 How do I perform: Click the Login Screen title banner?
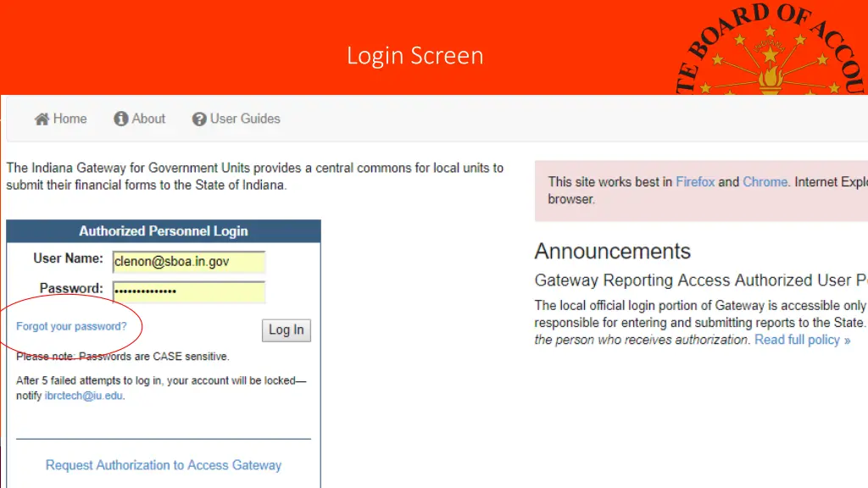click(x=415, y=55)
